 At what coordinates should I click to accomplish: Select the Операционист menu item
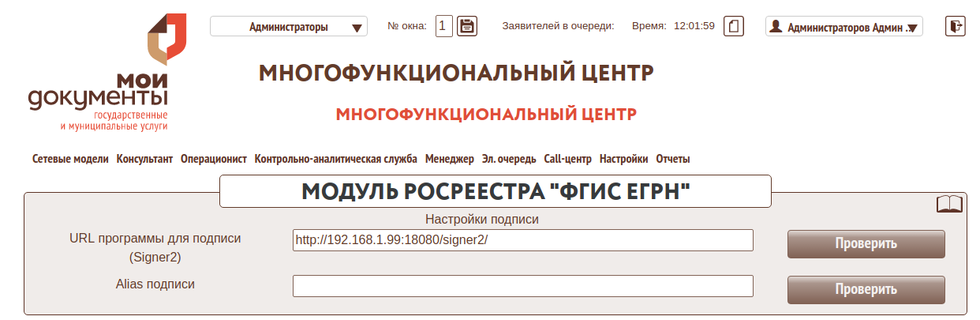[x=213, y=159]
